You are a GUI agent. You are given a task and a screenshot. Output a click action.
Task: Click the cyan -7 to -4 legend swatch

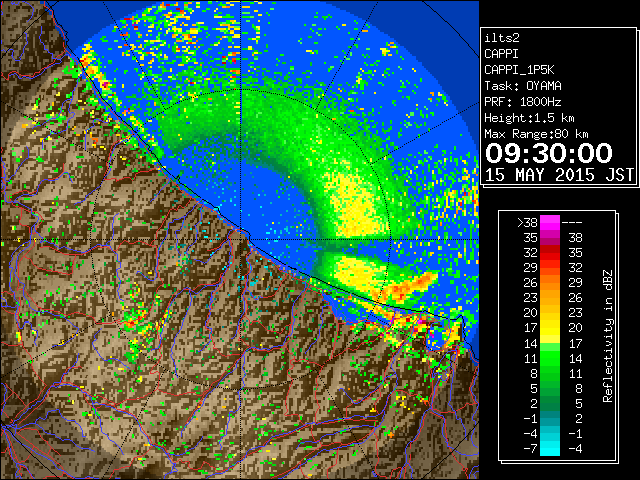pos(550,448)
